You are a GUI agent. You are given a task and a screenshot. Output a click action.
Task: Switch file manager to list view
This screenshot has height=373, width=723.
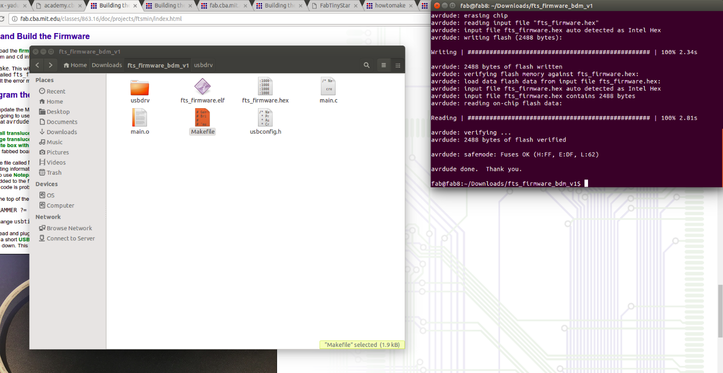[383, 65]
